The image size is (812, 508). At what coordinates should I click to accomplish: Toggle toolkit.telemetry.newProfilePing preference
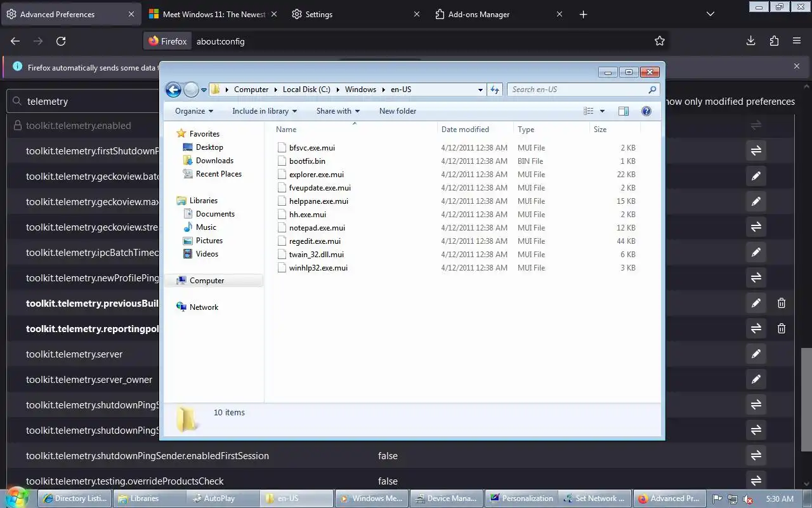[756, 277]
